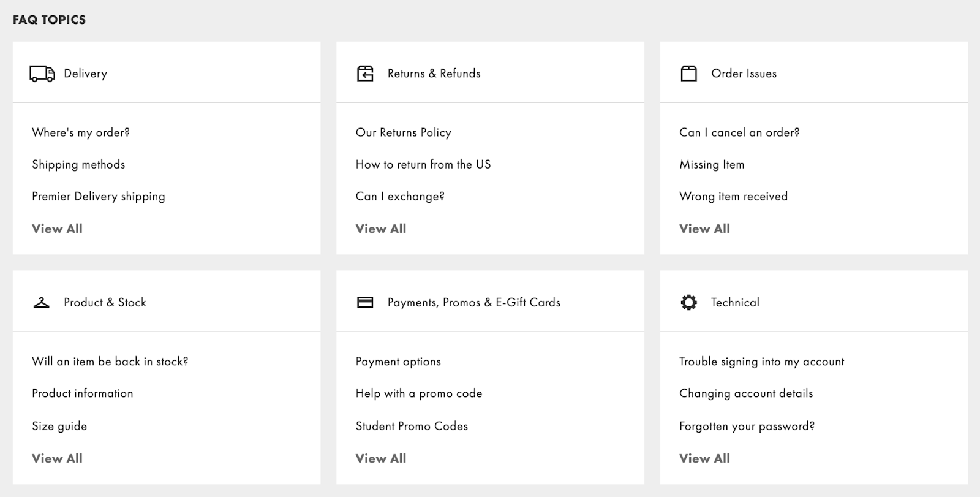Open the Size guide link
This screenshot has height=497, width=980.
[59, 426]
